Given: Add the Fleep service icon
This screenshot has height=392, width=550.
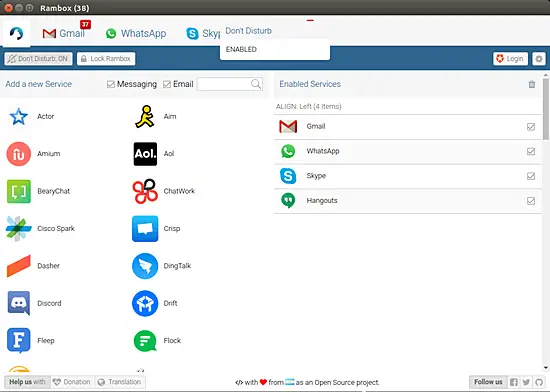Looking at the screenshot, I should tap(19, 340).
